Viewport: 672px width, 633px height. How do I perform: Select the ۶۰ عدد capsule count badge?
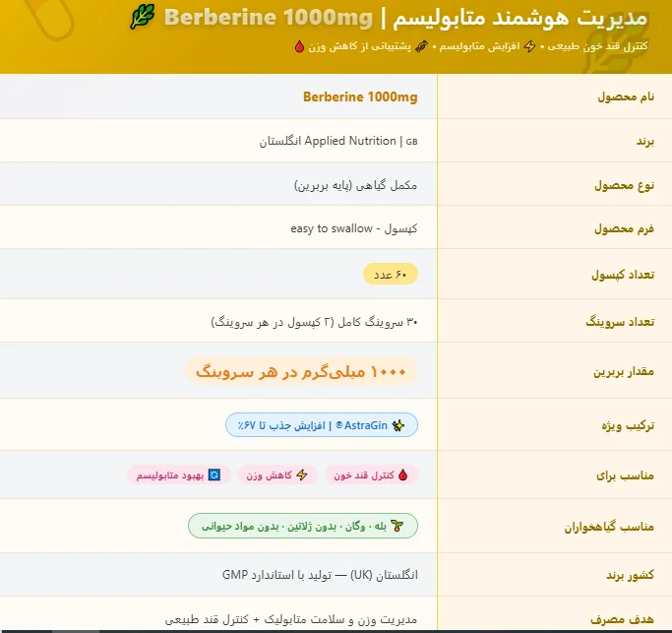pyautogui.click(x=390, y=274)
